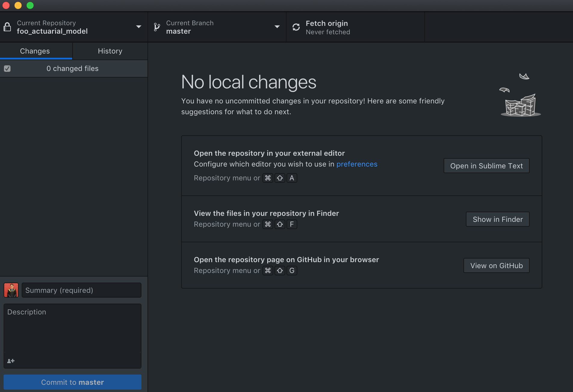Open the preferences link

357,164
